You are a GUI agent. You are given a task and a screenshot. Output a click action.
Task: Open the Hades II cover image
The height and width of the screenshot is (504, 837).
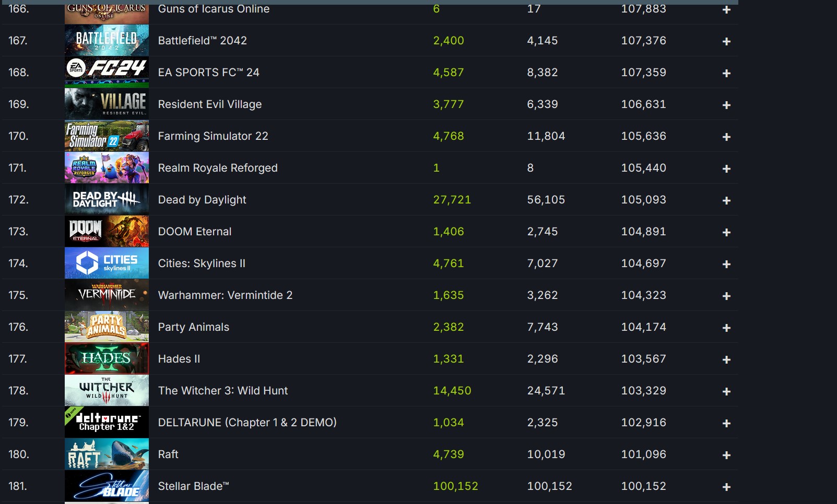(x=107, y=358)
